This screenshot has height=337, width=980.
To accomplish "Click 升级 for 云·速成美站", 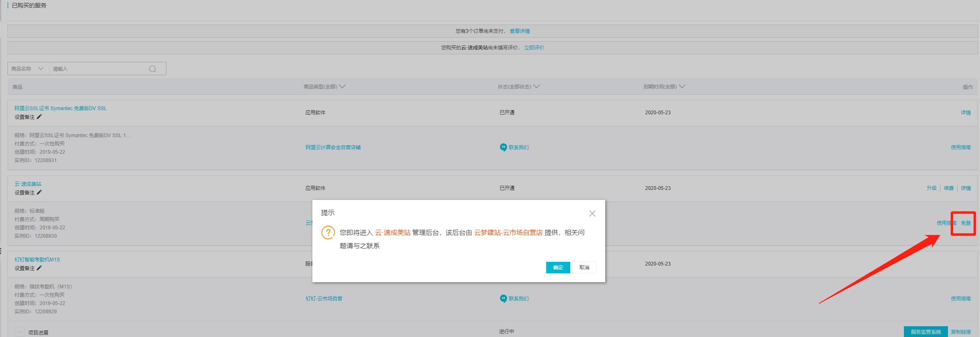I will pos(932,188).
